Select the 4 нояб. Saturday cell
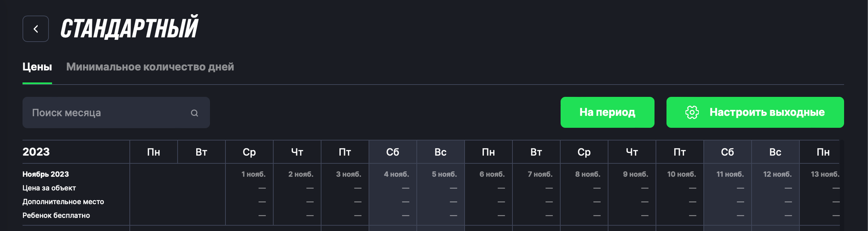 click(x=396, y=174)
